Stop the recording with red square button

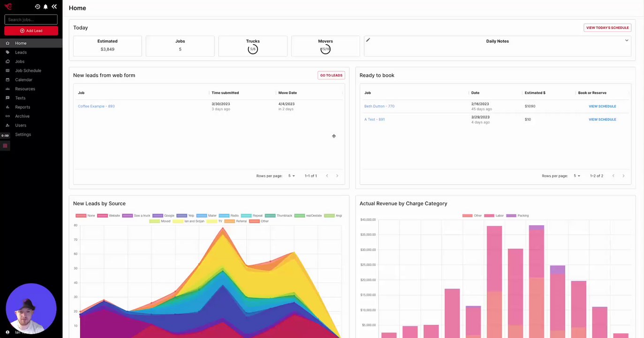5,146
